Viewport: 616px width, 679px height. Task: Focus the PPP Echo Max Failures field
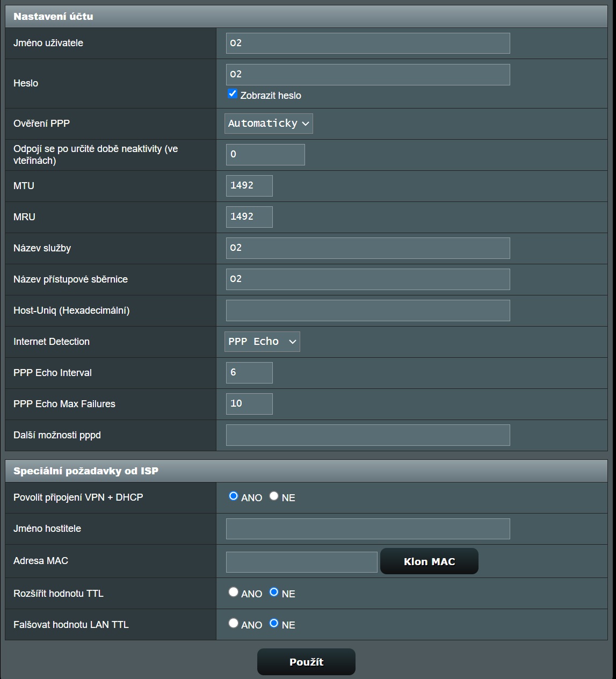[249, 404]
